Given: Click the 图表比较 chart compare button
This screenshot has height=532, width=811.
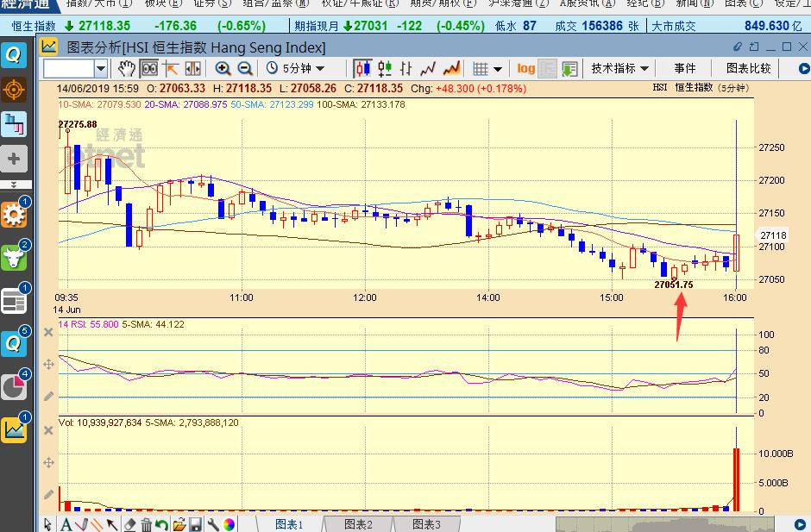Looking at the screenshot, I should (x=748, y=68).
